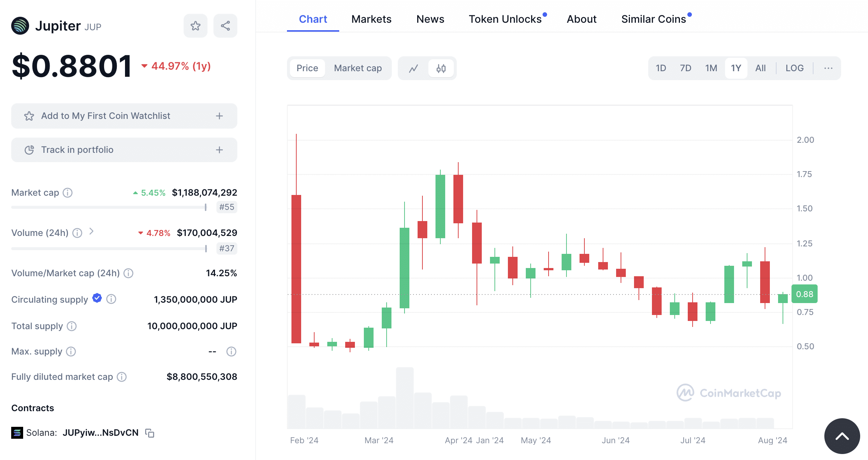Click the volume rank progress bar
This screenshot has width=868, height=460.
click(x=109, y=248)
